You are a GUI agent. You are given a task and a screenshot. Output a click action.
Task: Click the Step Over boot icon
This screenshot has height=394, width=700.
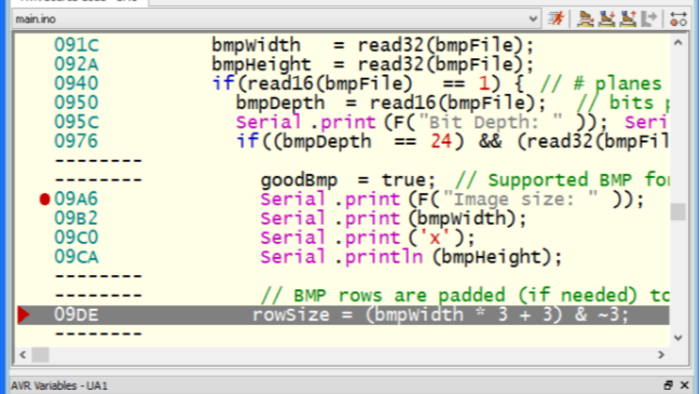(x=585, y=19)
